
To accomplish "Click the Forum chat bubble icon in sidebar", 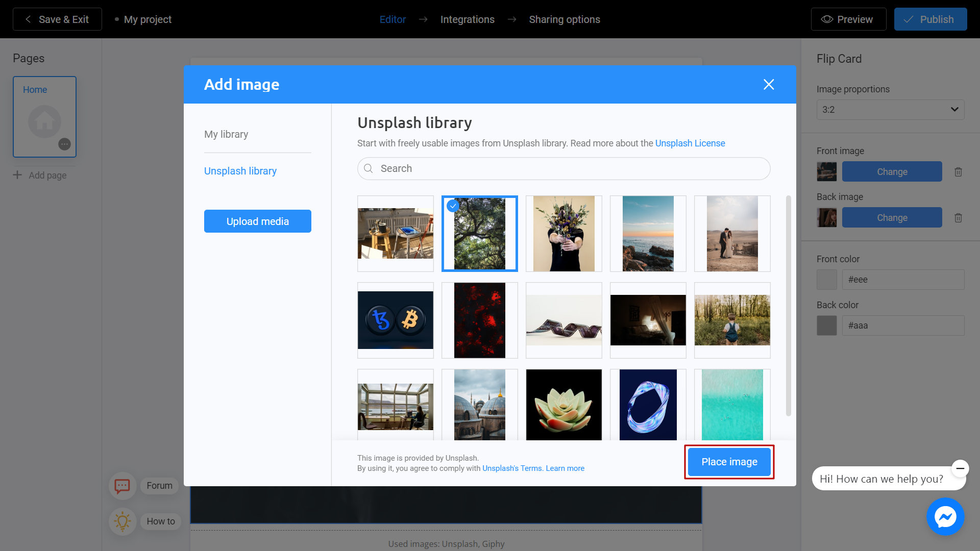I will (122, 486).
